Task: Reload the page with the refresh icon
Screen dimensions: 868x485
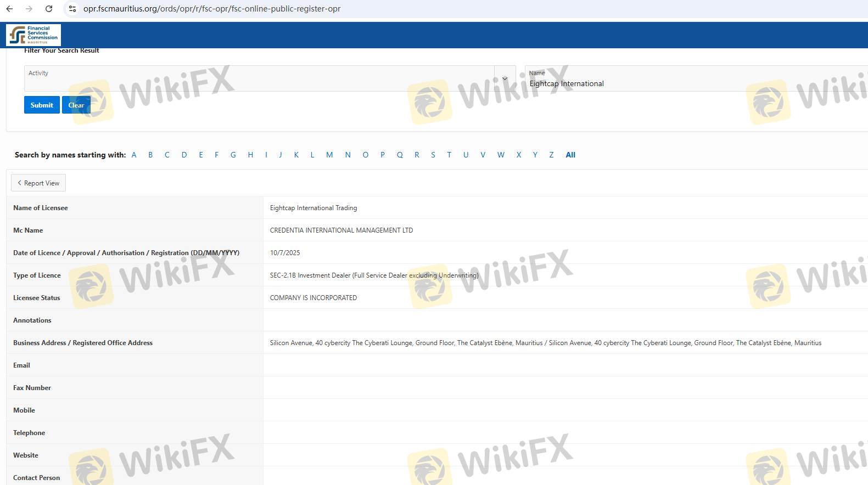Action: tap(49, 9)
